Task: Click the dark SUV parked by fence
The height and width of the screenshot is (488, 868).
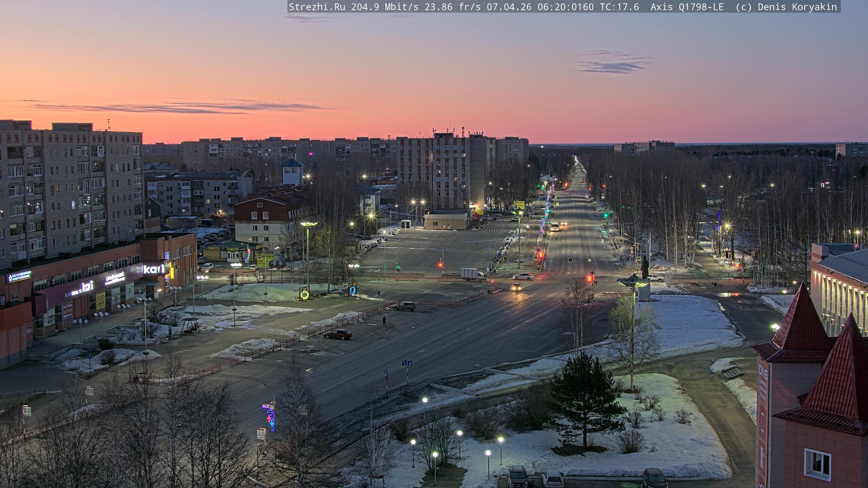Action: tap(404, 306)
